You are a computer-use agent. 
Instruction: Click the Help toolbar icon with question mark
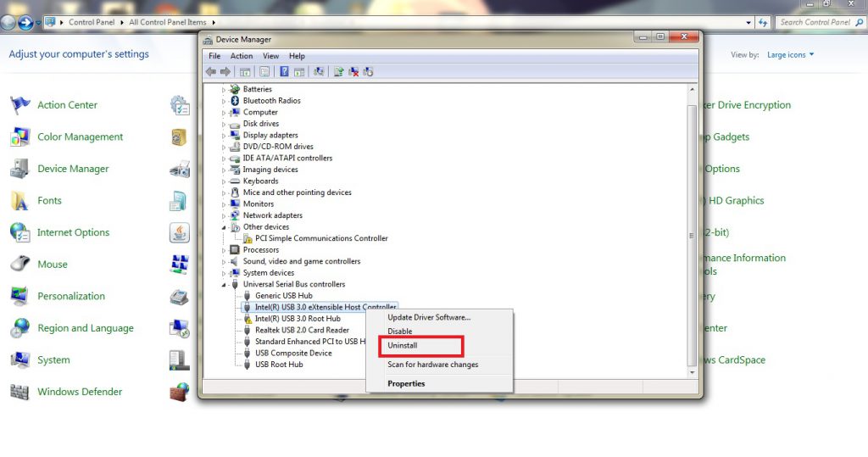284,72
